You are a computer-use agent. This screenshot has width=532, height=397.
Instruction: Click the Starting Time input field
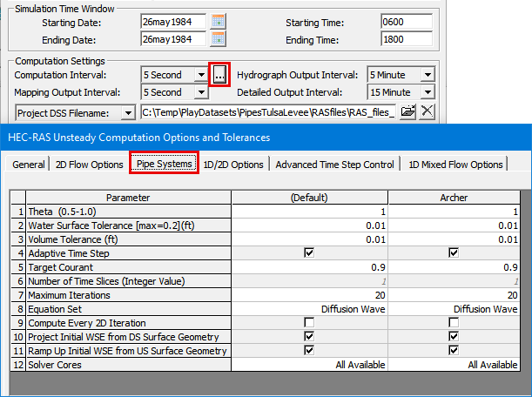406,21
